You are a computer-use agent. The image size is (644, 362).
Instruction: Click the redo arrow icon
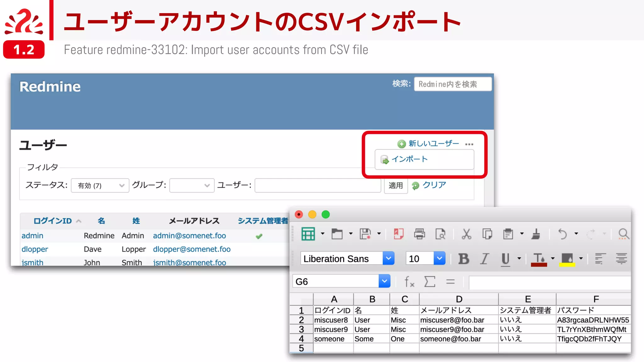[x=591, y=234]
